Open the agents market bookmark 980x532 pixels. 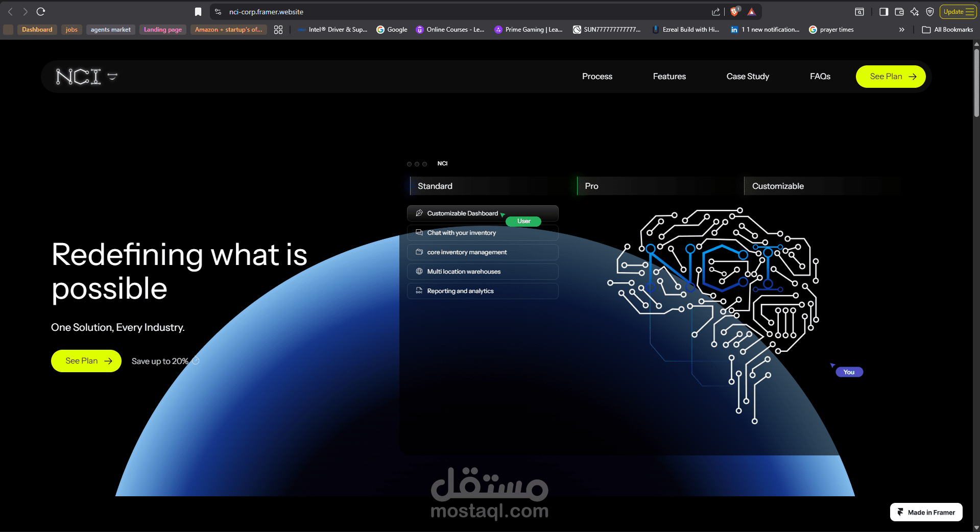(110, 30)
